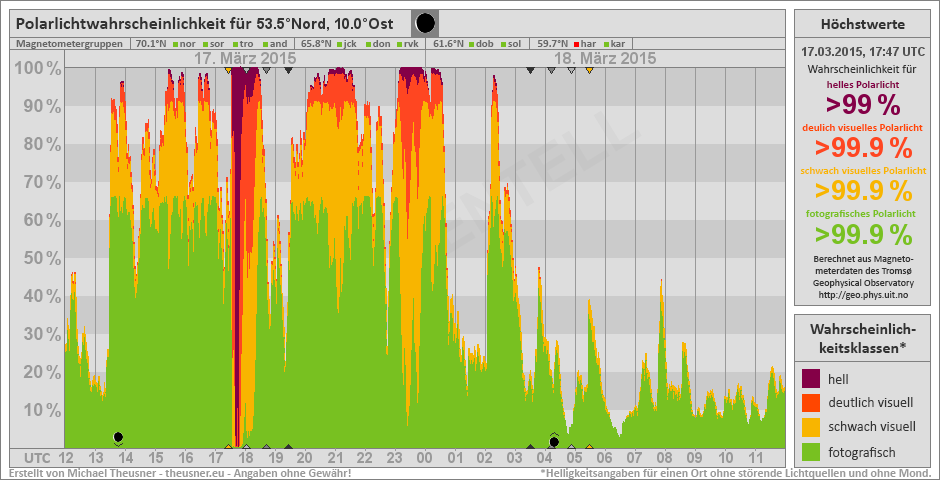This screenshot has width=940, height=480.
Task: Click the '59.7°N' latitude group label
Action: point(554,44)
